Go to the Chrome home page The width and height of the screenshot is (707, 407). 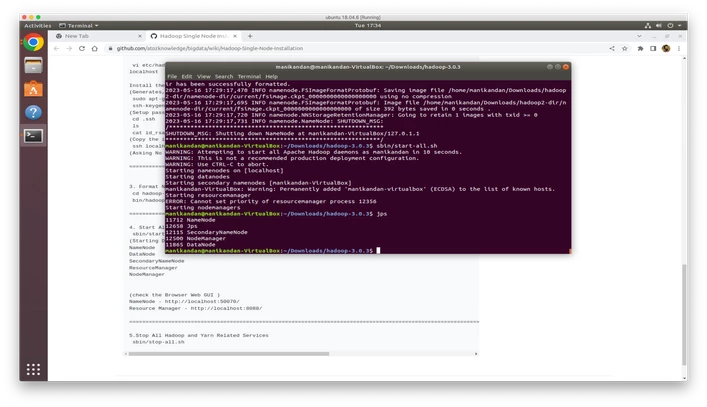point(94,48)
